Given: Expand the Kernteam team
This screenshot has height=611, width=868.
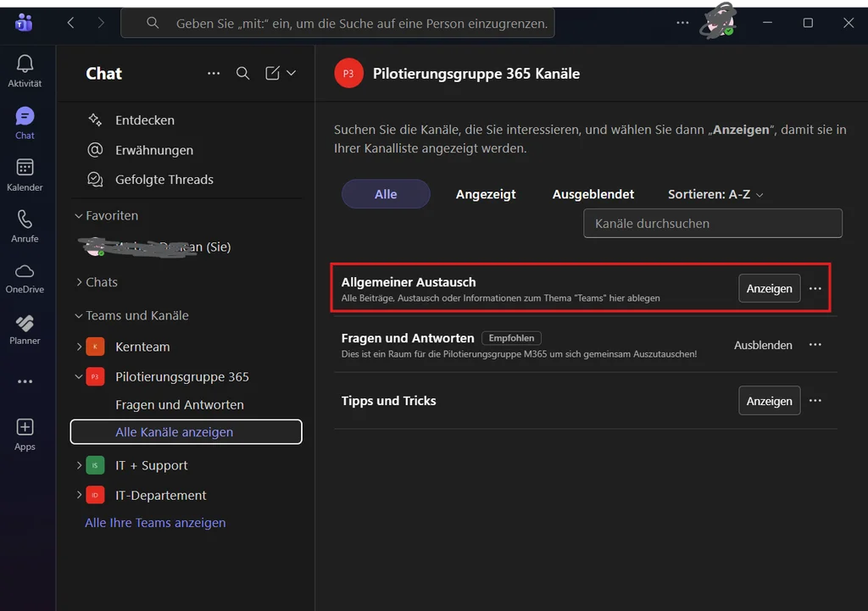Looking at the screenshot, I should pyautogui.click(x=80, y=347).
